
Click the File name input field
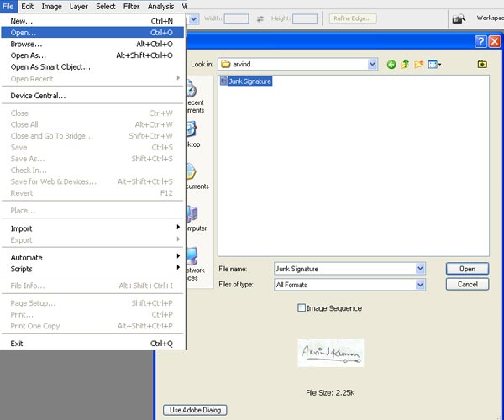(x=345, y=269)
